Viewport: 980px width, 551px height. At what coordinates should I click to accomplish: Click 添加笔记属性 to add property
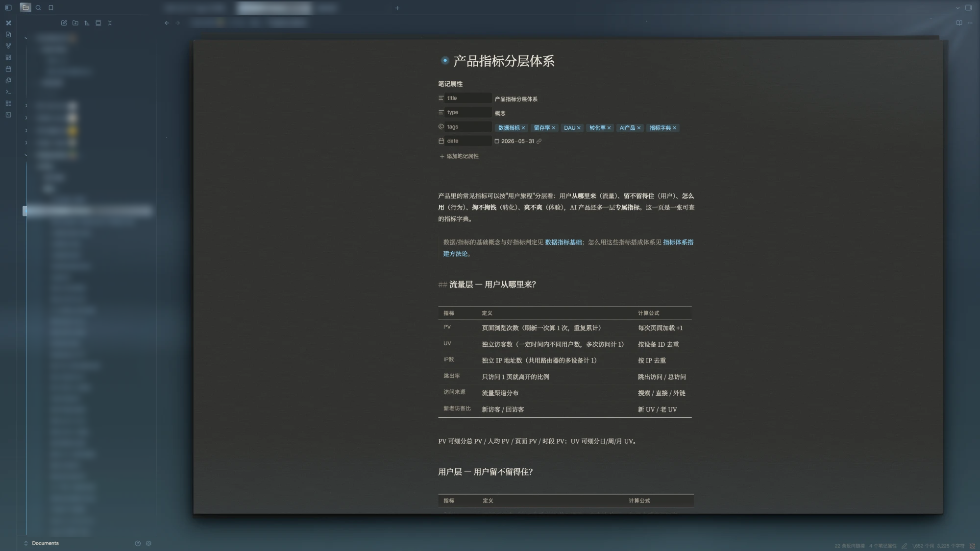[x=459, y=156]
